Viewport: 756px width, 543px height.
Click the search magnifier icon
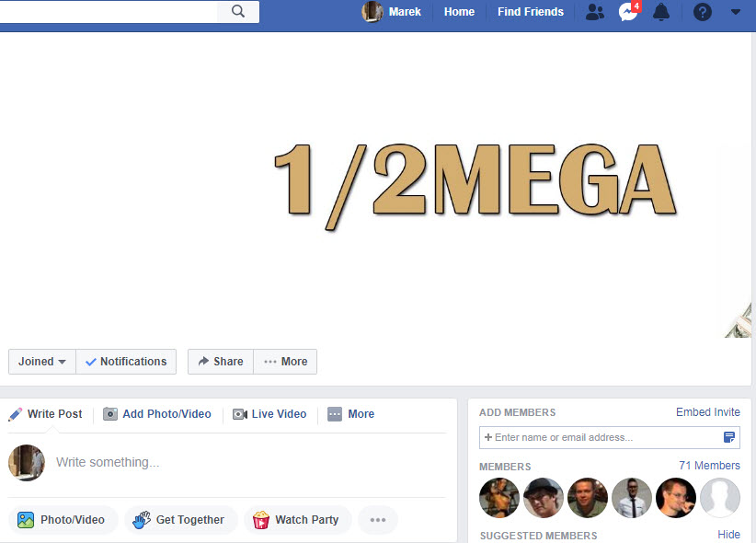(238, 11)
